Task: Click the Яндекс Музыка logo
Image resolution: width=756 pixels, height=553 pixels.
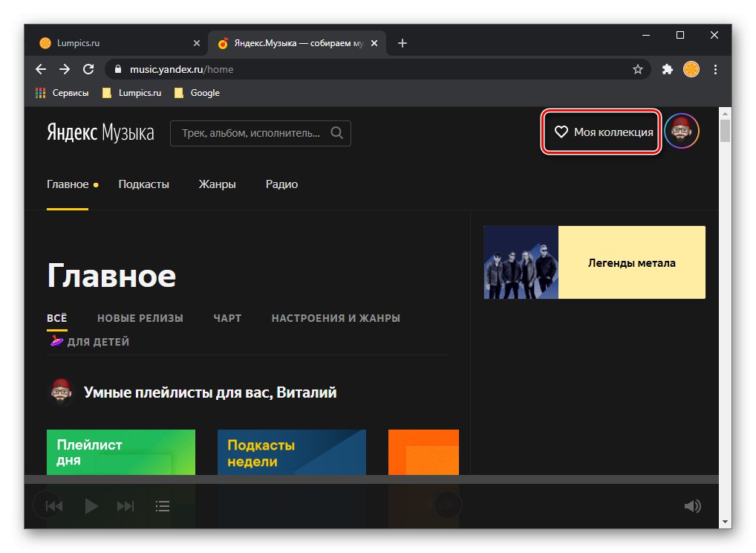Action: pyautogui.click(x=100, y=132)
